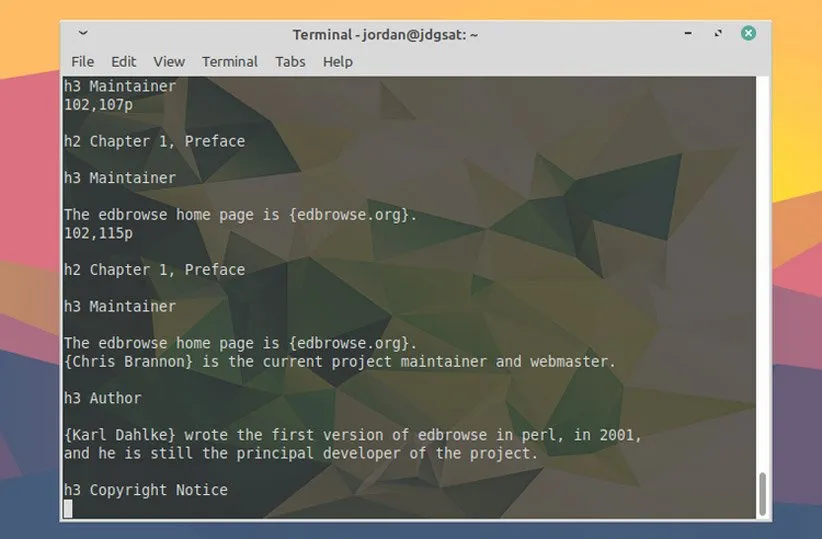This screenshot has width=822, height=539.
Task: Click the 'h3 Author' heading line
Action: tap(103, 398)
